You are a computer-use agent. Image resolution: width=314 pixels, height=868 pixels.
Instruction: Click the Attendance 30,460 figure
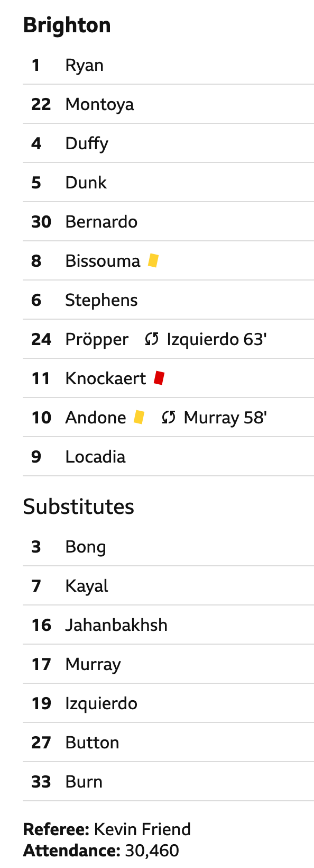point(152,851)
